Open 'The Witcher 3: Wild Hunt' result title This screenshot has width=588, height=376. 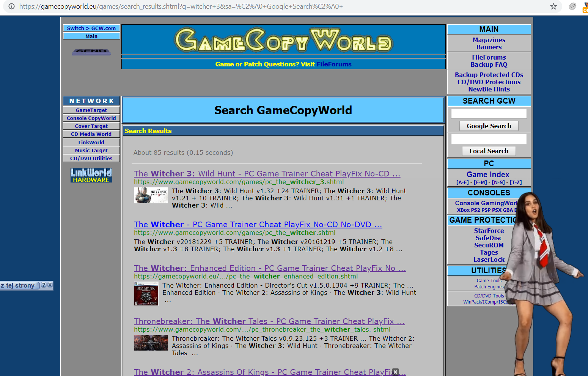pyautogui.click(x=267, y=174)
